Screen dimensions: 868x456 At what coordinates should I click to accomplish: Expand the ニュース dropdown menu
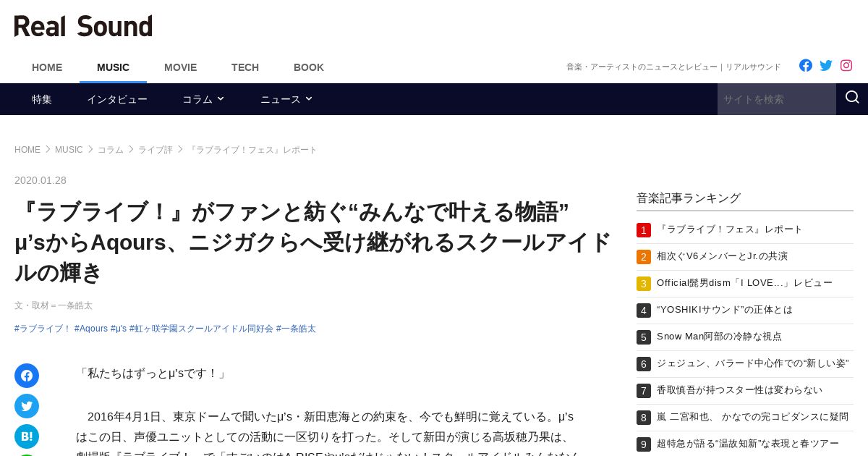[286, 99]
